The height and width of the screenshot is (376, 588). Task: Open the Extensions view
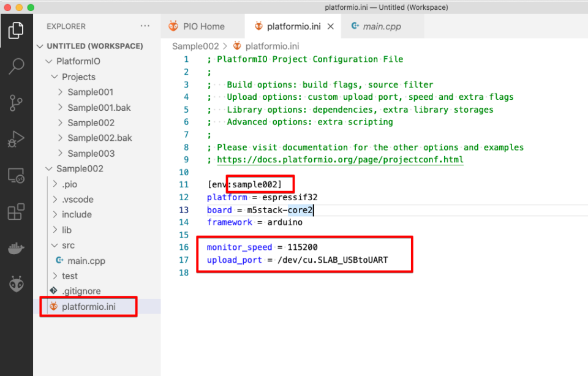click(17, 211)
